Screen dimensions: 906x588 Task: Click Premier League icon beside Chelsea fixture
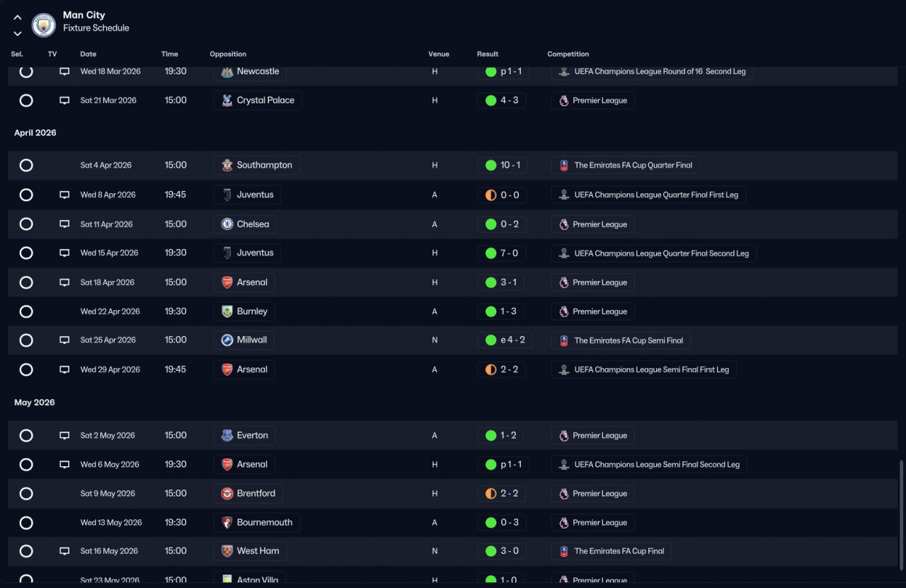564,224
